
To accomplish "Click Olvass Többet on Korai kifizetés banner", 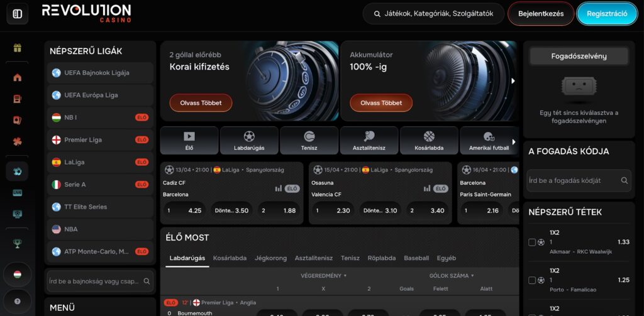I will click(x=201, y=103).
